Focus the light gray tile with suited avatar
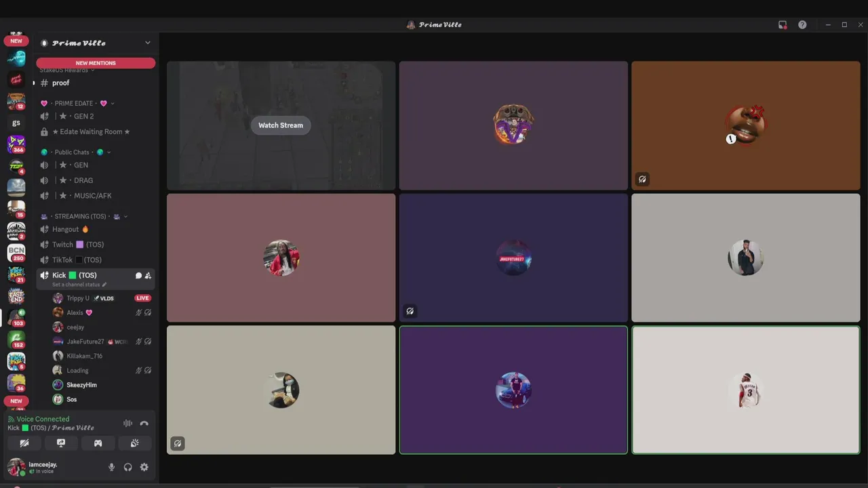The image size is (868, 488). tap(746, 258)
